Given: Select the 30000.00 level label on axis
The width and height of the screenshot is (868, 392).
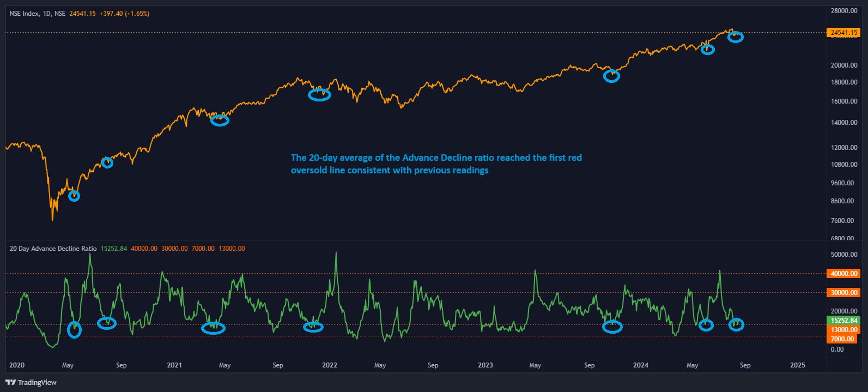Looking at the screenshot, I should 843,293.
